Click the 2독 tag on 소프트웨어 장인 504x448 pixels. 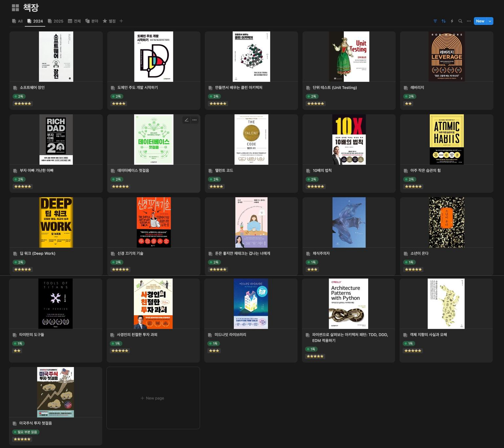point(19,96)
